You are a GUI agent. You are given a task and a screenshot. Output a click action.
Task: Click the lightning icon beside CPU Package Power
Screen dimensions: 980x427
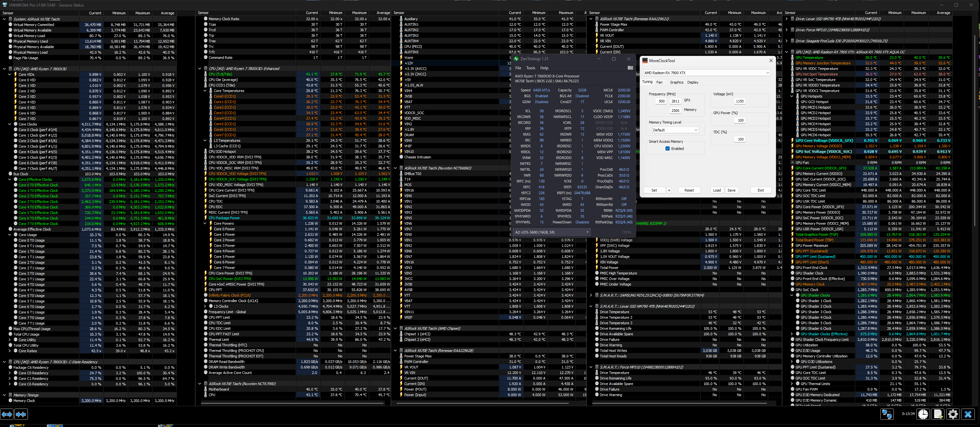point(205,218)
